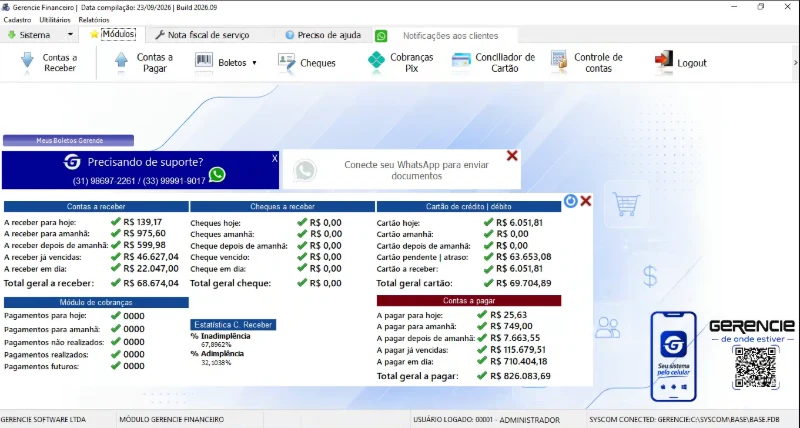Close the Conecte seu WhatsApp banner

[512, 156]
